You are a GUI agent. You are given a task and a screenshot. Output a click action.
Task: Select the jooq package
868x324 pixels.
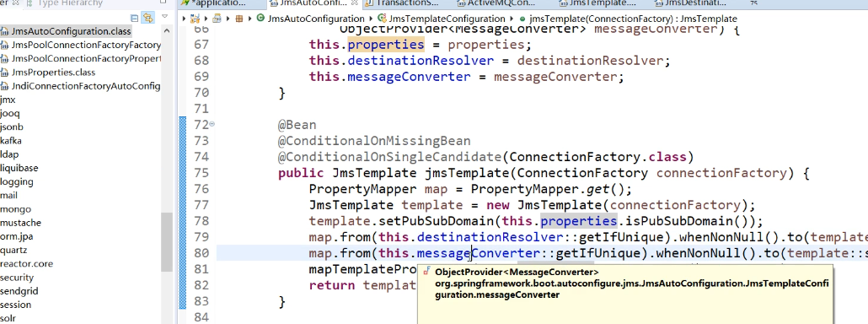(x=10, y=114)
